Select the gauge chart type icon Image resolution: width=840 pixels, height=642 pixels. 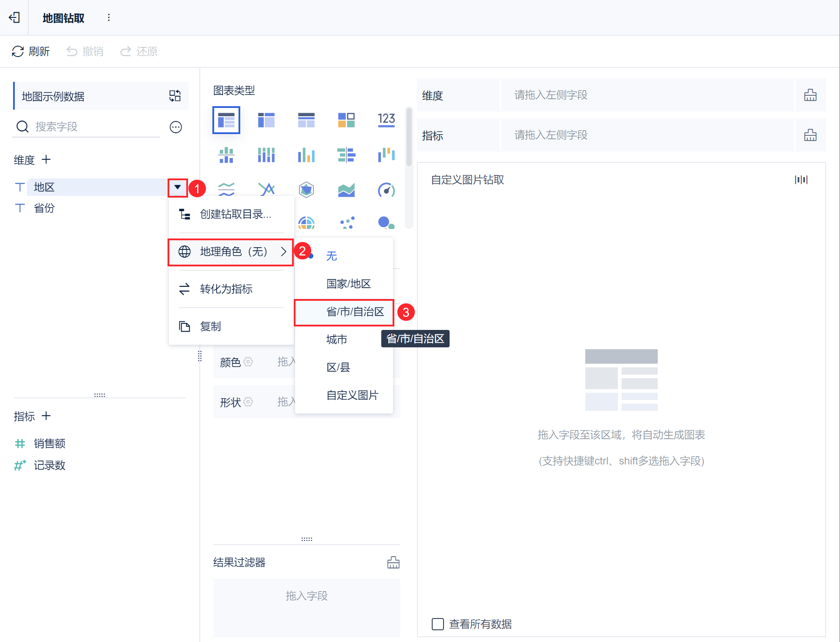click(x=386, y=190)
